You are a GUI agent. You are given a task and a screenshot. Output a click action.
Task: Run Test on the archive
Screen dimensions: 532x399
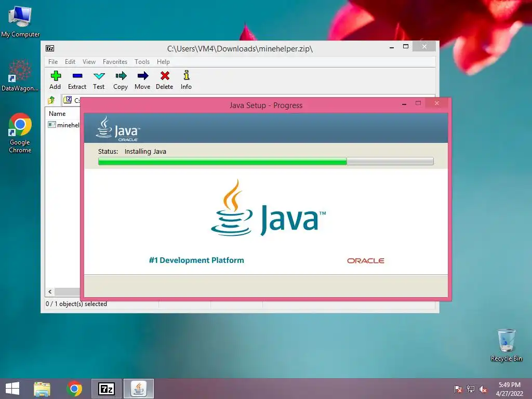[x=99, y=80]
